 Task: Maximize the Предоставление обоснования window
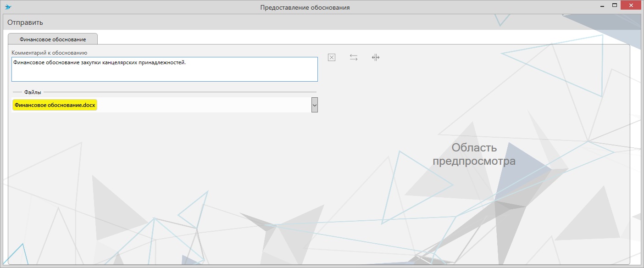[x=615, y=6]
